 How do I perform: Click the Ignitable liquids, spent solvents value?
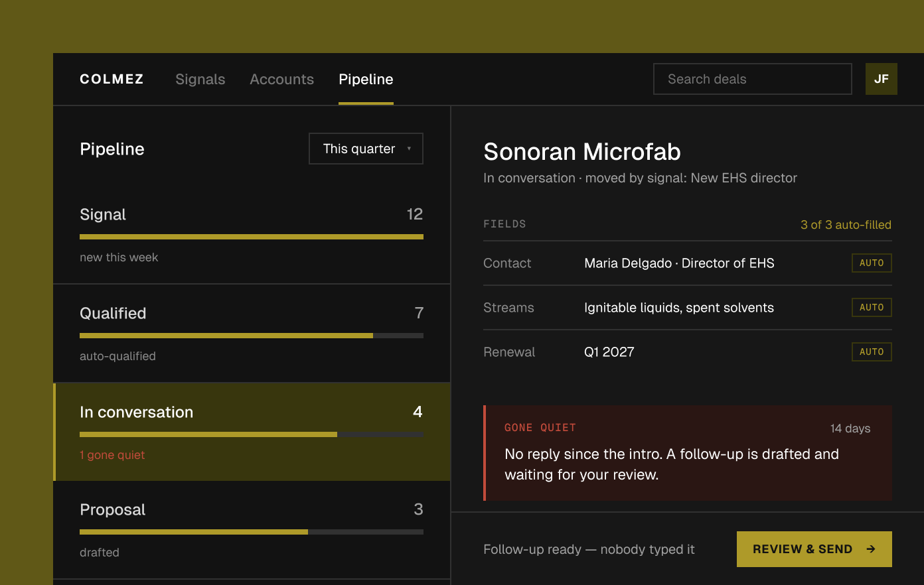(679, 308)
